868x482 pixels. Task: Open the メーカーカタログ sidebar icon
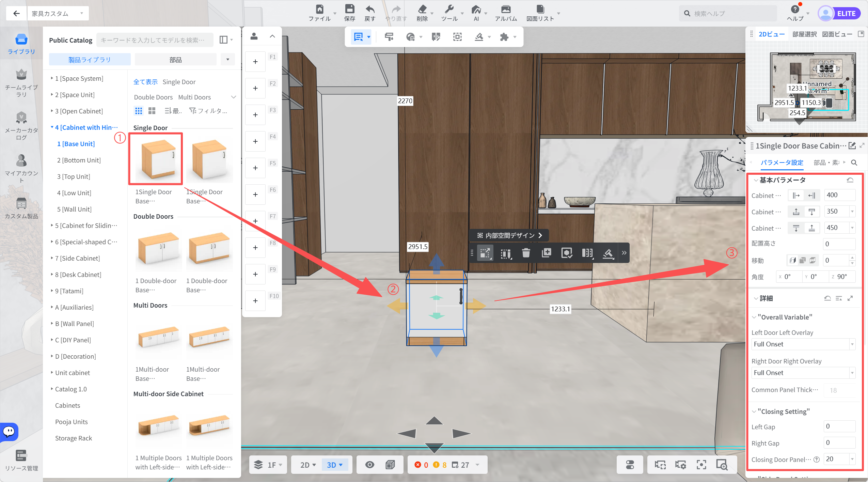(21, 118)
